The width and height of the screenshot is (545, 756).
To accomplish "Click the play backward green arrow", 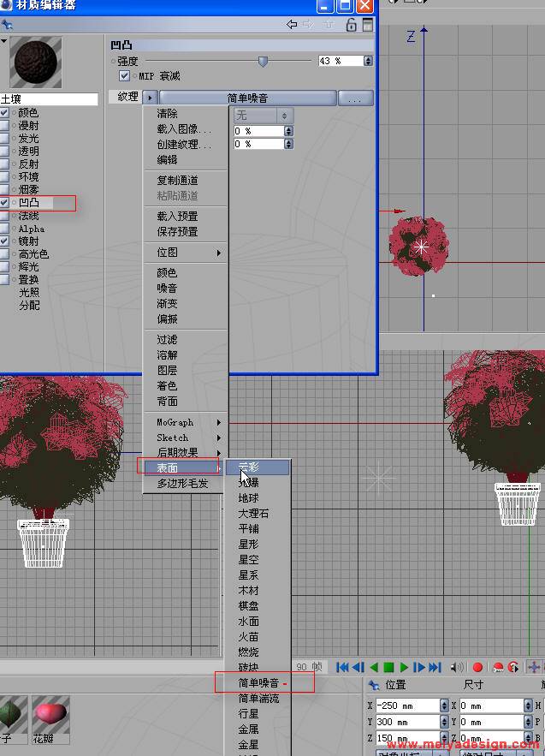I will click(x=373, y=667).
